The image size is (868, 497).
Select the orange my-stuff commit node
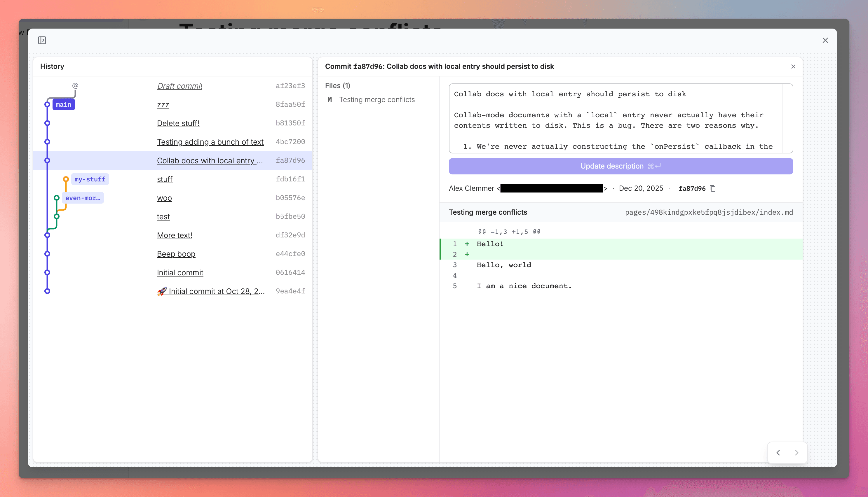pyautogui.click(x=66, y=178)
